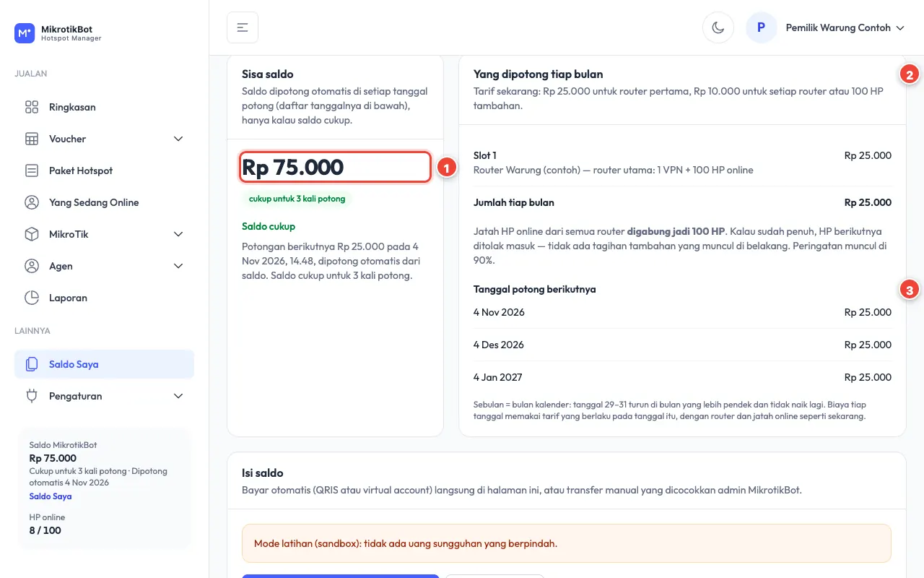Screen dimensions: 924x578
Task: Click the Rp 75.000 highlighted balance box
Action: (x=336, y=167)
